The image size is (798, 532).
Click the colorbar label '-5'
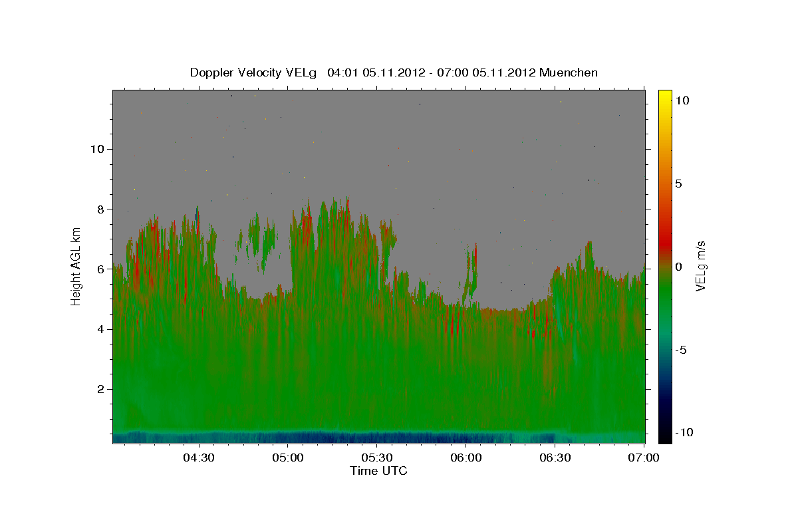coord(681,350)
